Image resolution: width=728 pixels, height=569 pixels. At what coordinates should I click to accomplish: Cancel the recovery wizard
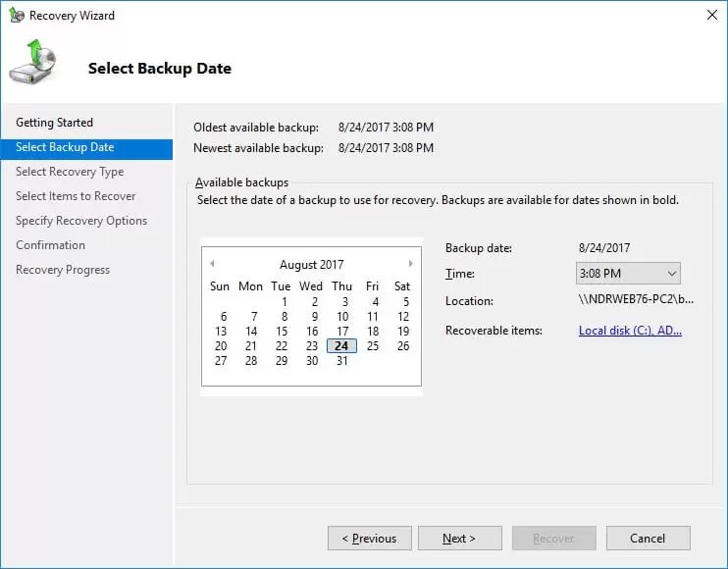[649, 539]
